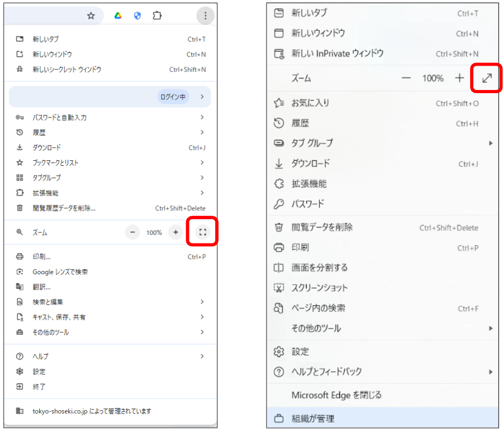The width and height of the screenshot is (504, 433).
Task: Open the Edge screenshot tool
Action: click(x=317, y=287)
